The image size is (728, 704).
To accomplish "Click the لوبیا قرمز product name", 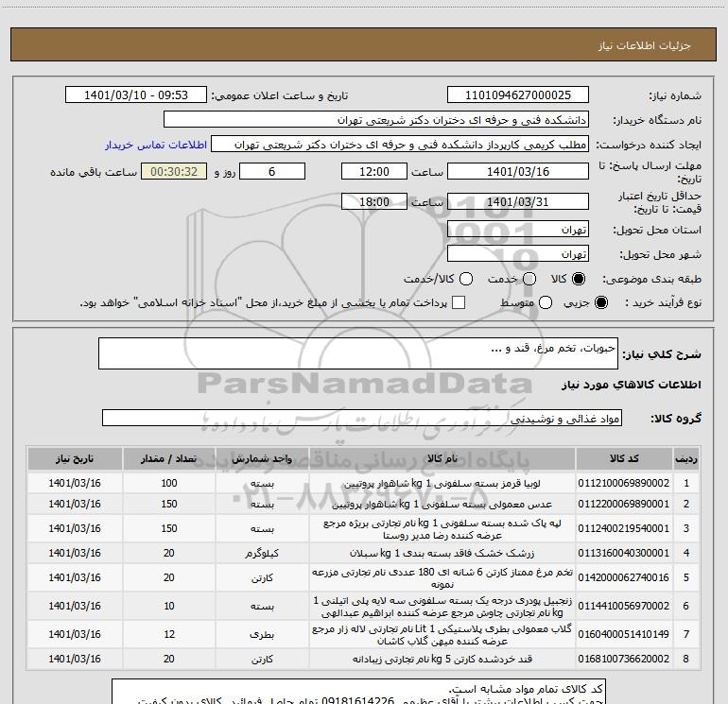I will [442, 484].
